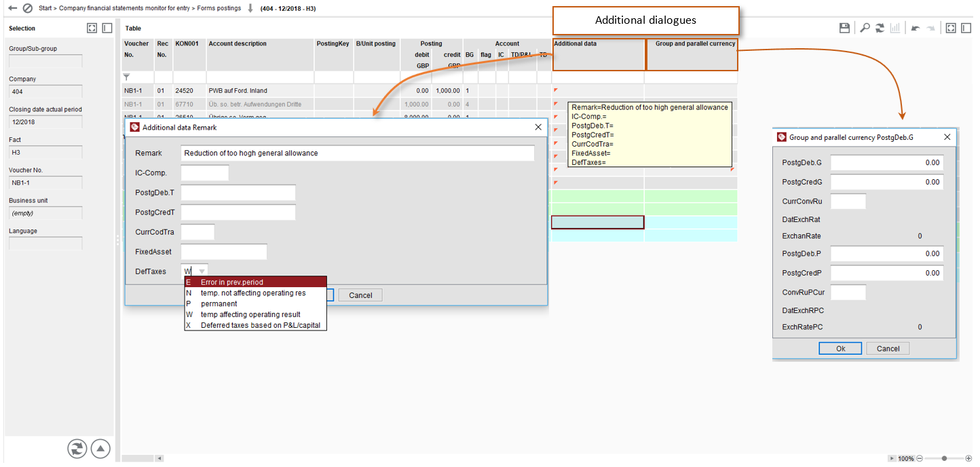Close the Group and parallel currency dialog
980x467 pixels.
[x=947, y=137]
